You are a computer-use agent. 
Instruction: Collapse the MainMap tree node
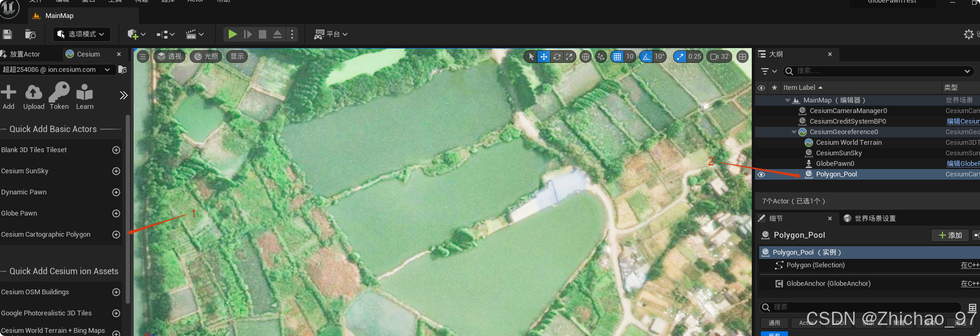pos(788,100)
